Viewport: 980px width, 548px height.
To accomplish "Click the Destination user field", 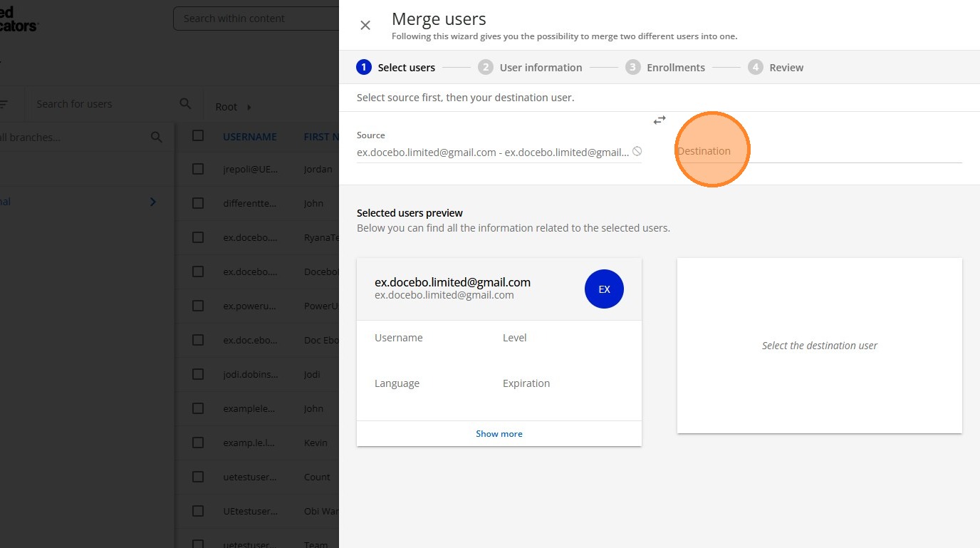I will pos(819,151).
